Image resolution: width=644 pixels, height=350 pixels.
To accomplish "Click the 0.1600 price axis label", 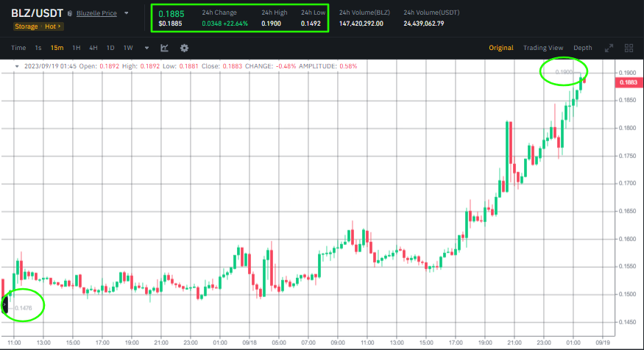I will [x=627, y=239].
